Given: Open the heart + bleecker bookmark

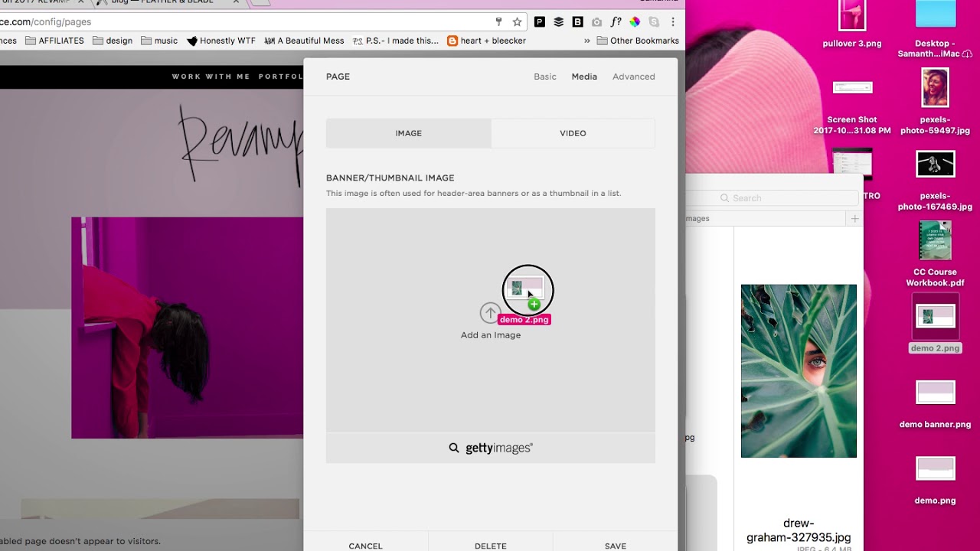Looking at the screenshot, I should pyautogui.click(x=486, y=41).
